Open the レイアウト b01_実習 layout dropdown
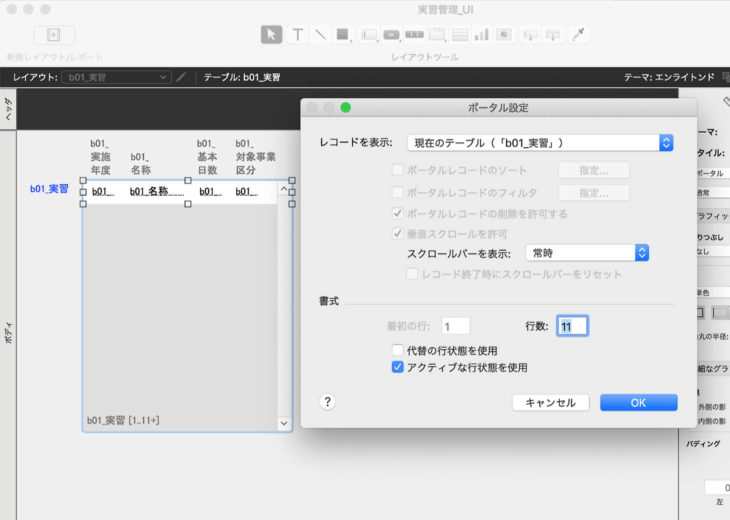This screenshot has width=730, height=520. 116,77
